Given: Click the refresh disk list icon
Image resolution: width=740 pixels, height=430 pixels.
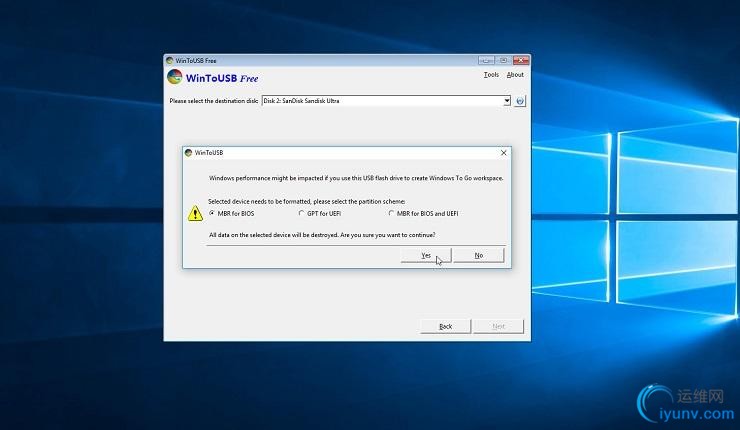Looking at the screenshot, I should [x=520, y=101].
